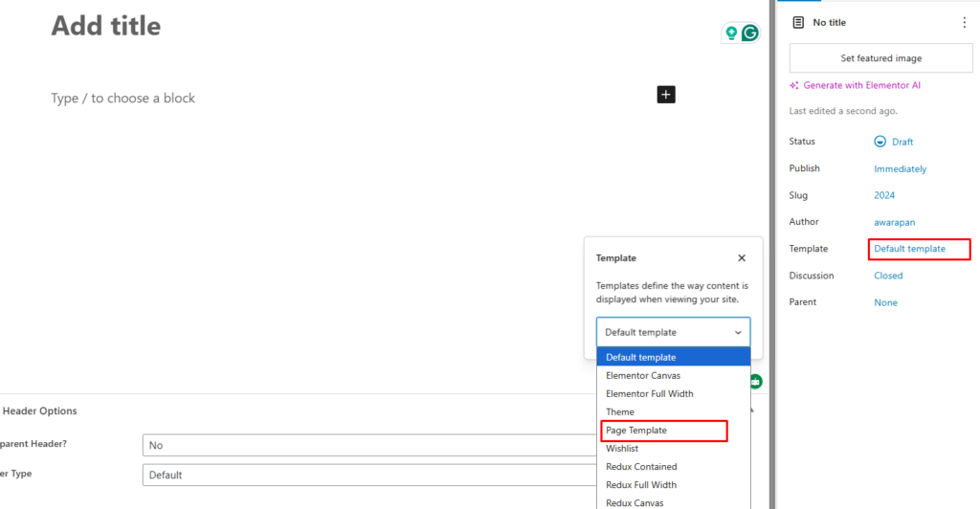Pick Elementor Full Width template option
Viewport: 980px width, 509px height.
(650, 394)
